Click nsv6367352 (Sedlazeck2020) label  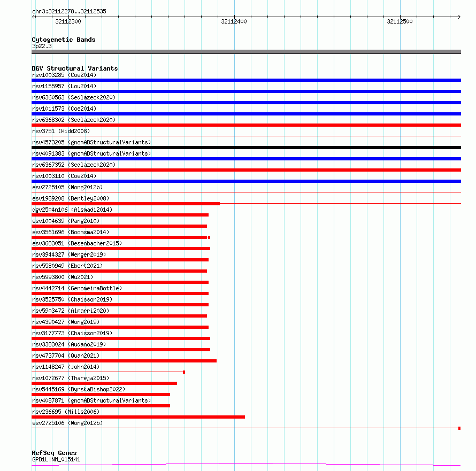(x=74, y=165)
